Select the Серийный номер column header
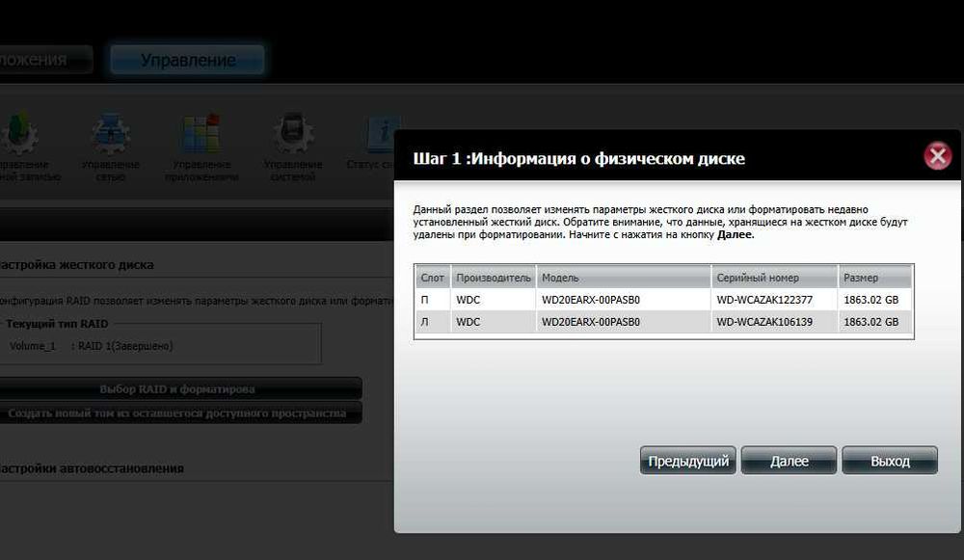Image resolution: width=964 pixels, height=560 pixels. coord(774,278)
